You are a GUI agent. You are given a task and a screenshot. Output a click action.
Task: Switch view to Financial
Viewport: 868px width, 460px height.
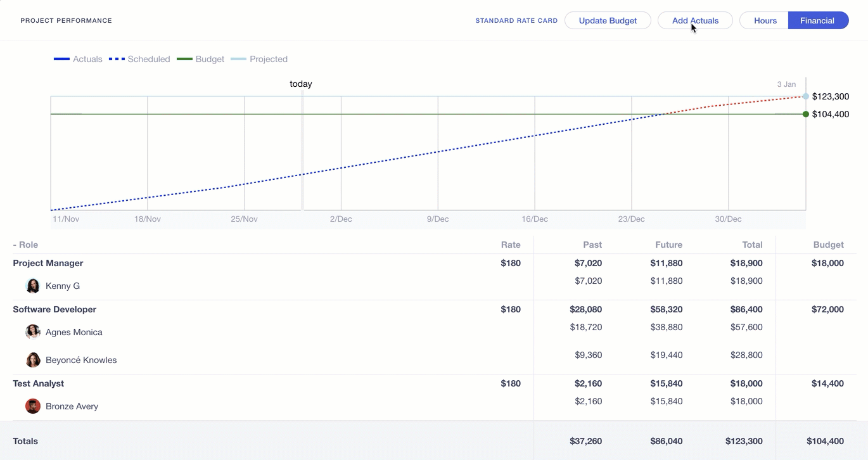[x=817, y=20]
